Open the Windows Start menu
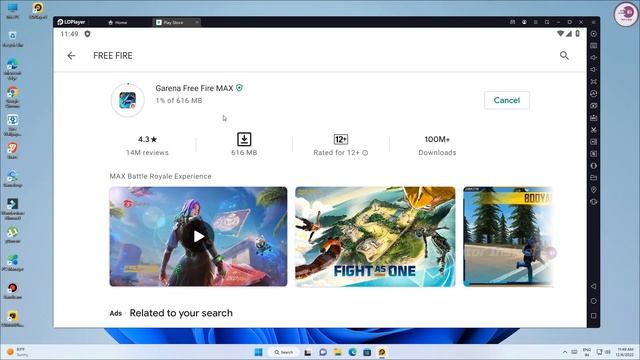 point(258,352)
